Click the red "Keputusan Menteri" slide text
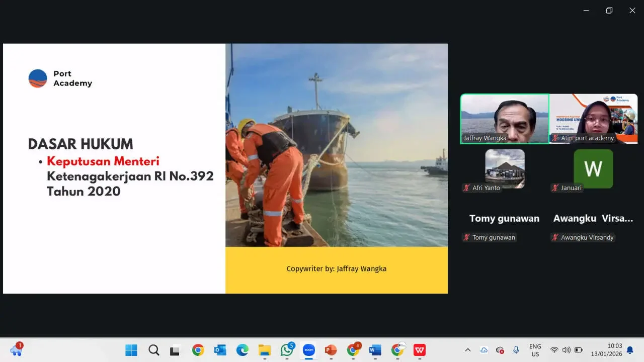 pos(103,161)
